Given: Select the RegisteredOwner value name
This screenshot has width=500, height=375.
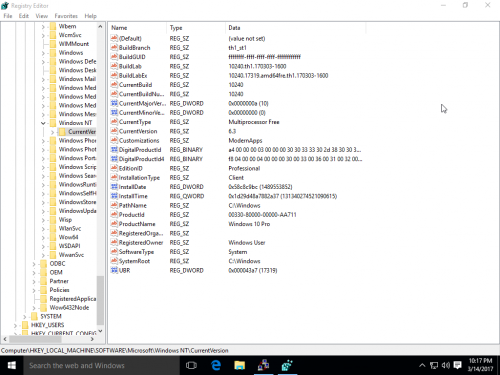Looking at the screenshot, I should [141, 242].
